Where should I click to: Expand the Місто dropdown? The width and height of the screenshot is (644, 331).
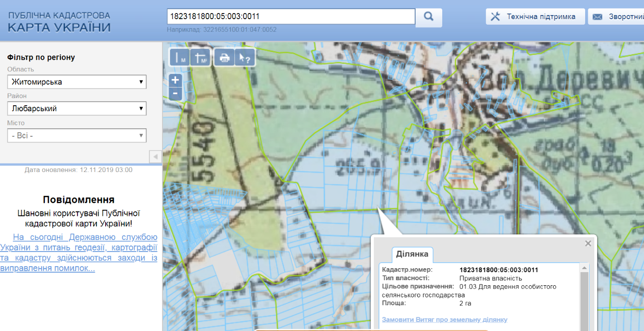[76, 135]
